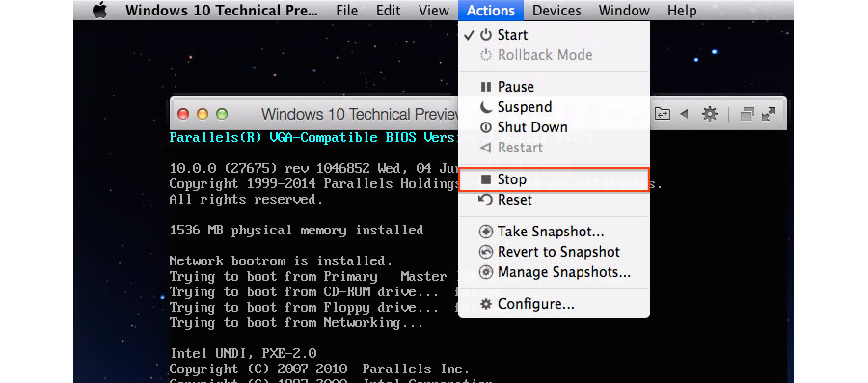Click the "Trying to boot from Networking..." line
The height and width of the screenshot is (383, 868).
point(296,323)
